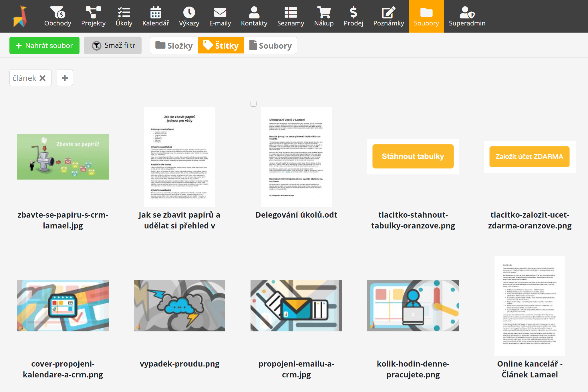Remove the článek tag filter
The width and height of the screenshot is (588, 392).
click(43, 78)
